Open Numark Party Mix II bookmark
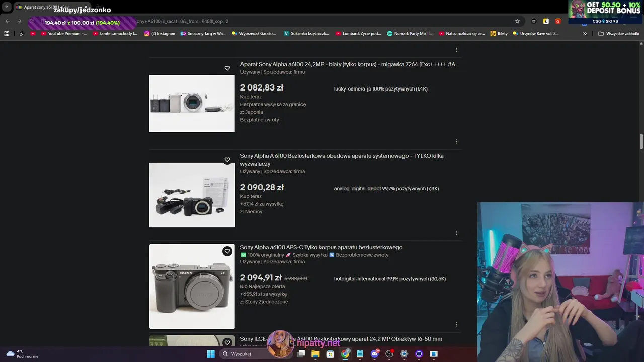644x362 pixels. point(410,34)
